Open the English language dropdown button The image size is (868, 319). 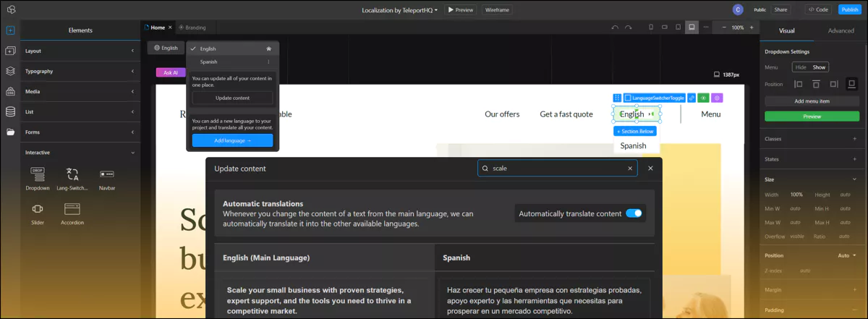tap(166, 48)
